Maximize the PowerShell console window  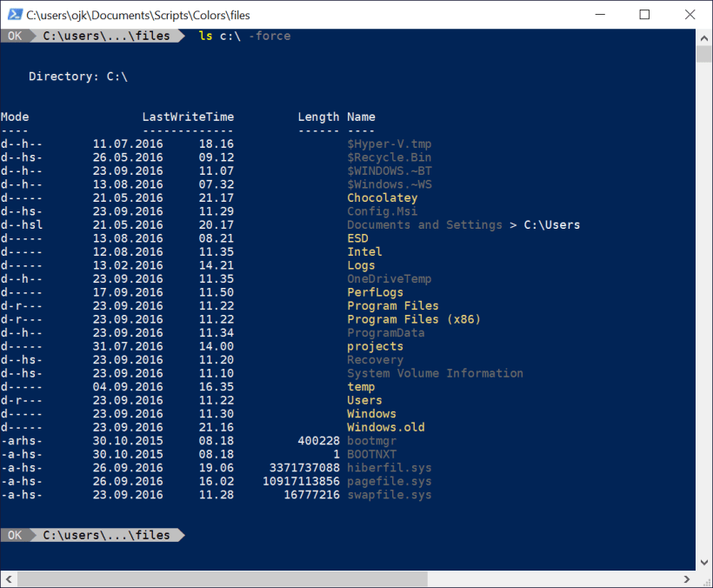644,15
